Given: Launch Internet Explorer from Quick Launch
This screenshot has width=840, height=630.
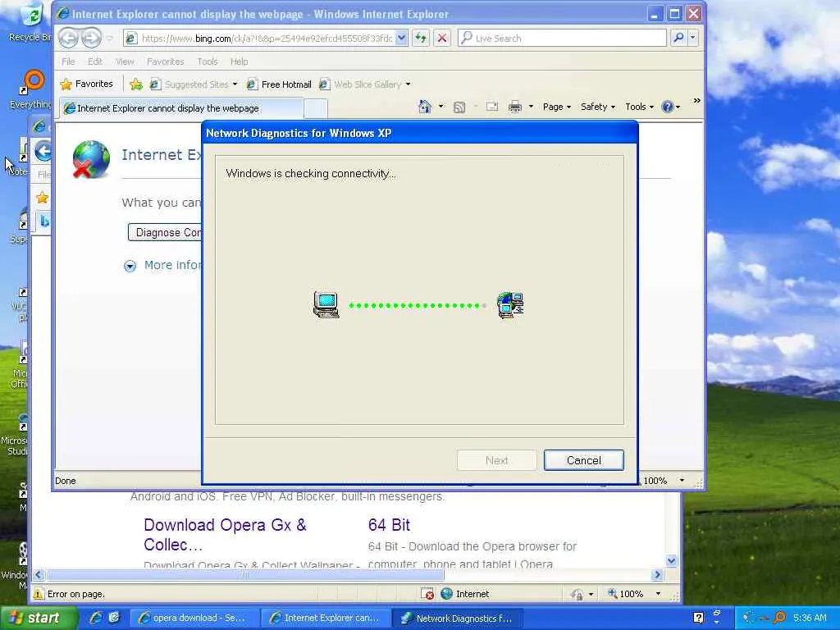Looking at the screenshot, I should click(x=97, y=618).
